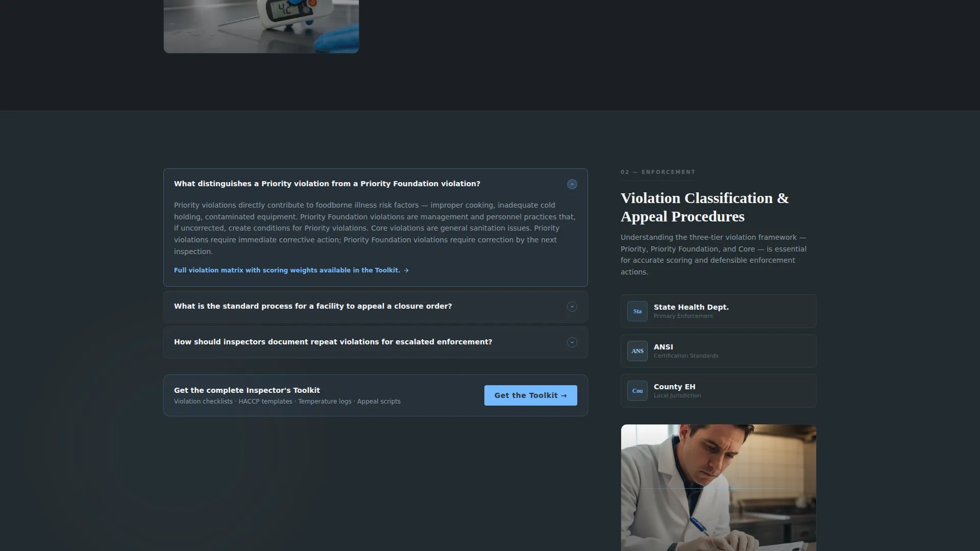Click the Local Jurisdiction caption

677,396
